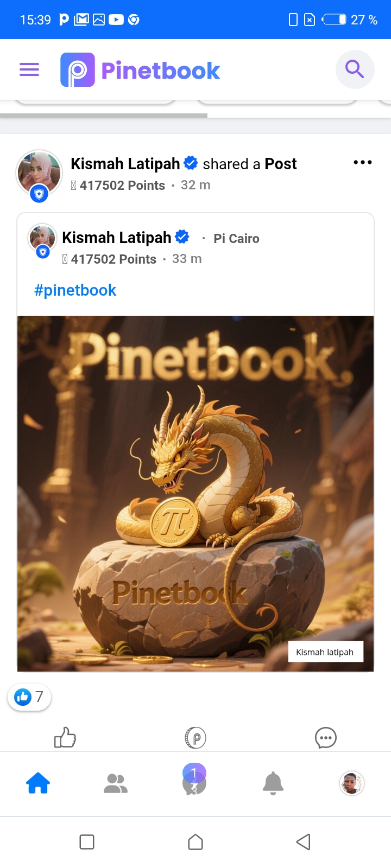Click the #pinetbook hashtag
The image size is (391, 868).
tap(75, 290)
